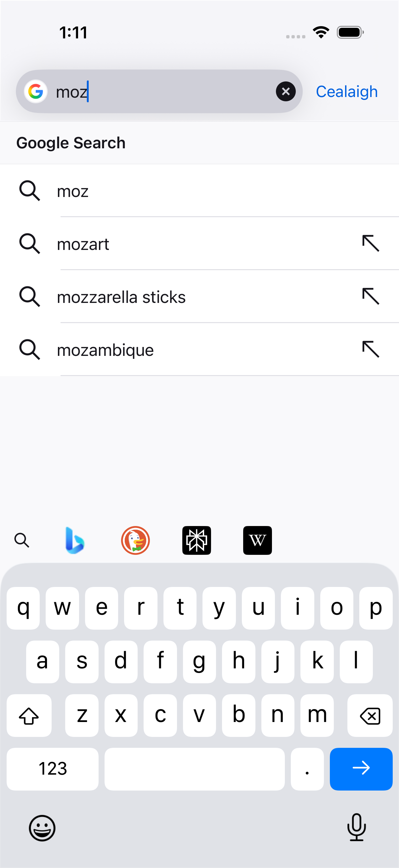Tap the Bing search engine icon
The width and height of the screenshot is (399, 868).
(74, 540)
